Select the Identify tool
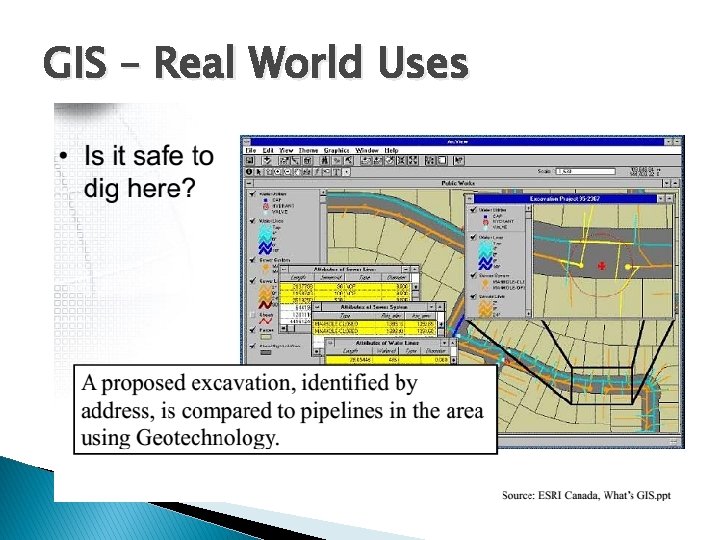 (249, 172)
